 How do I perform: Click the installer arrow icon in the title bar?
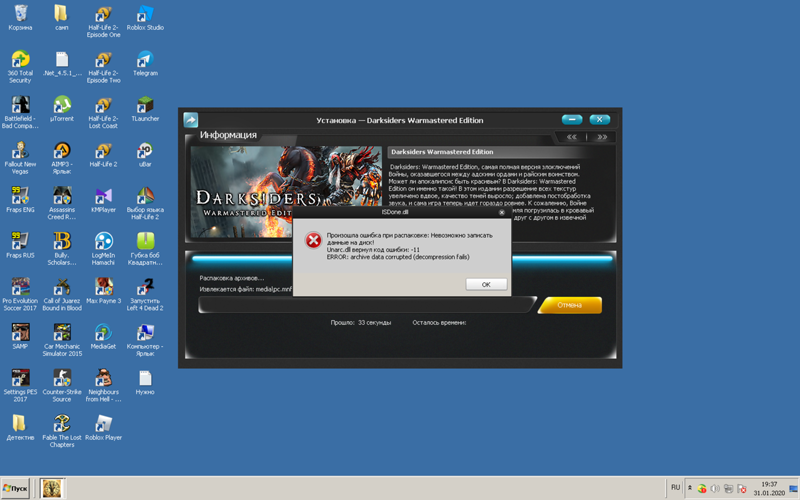[190, 120]
